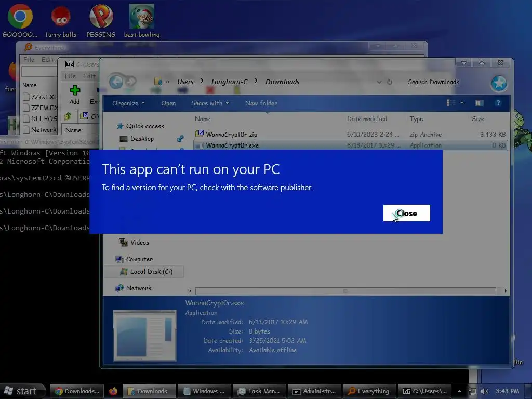The width and height of the screenshot is (532, 399).
Task: Click the horizontal scrollbar in file list
Action: [x=345, y=291]
